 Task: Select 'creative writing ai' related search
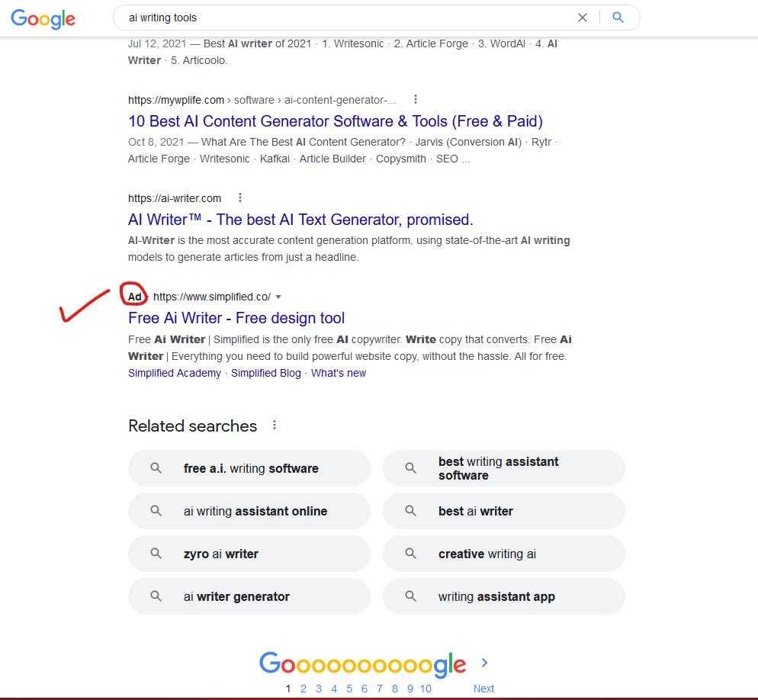[487, 554]
